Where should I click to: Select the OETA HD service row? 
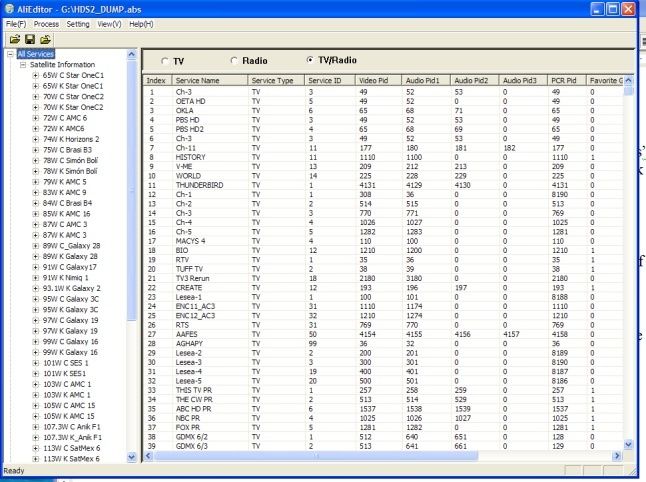(383, 101)
